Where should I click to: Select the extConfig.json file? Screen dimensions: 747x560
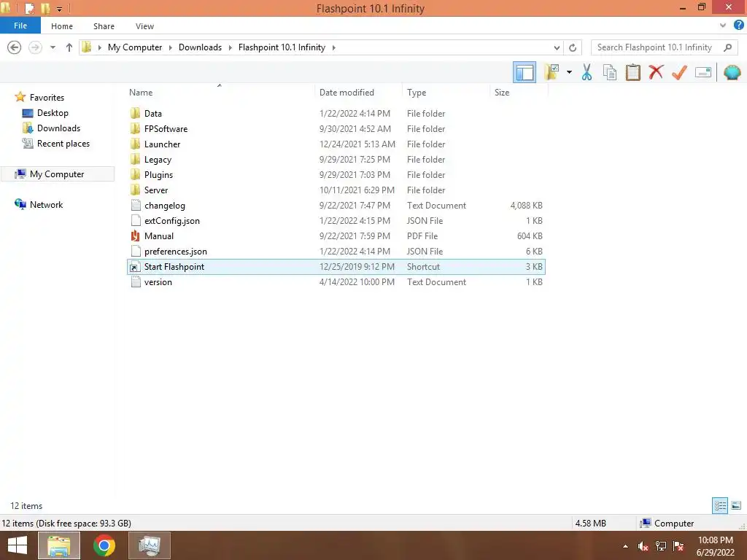(x=336, y=220)
